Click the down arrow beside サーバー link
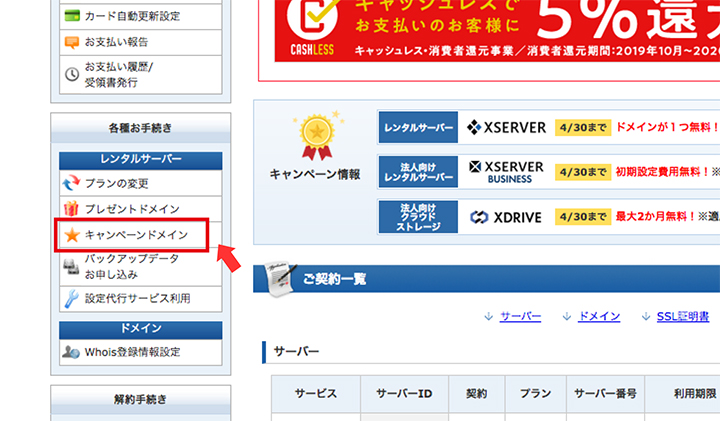 [x=489, y=316]
